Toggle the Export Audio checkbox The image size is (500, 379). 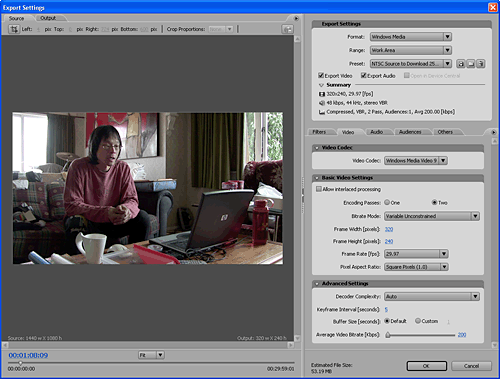tap(364, 75)
